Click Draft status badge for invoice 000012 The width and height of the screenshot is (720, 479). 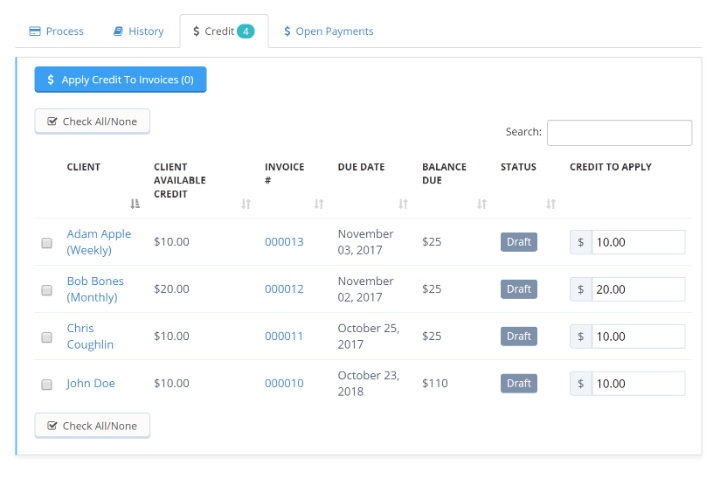[519, 289]
